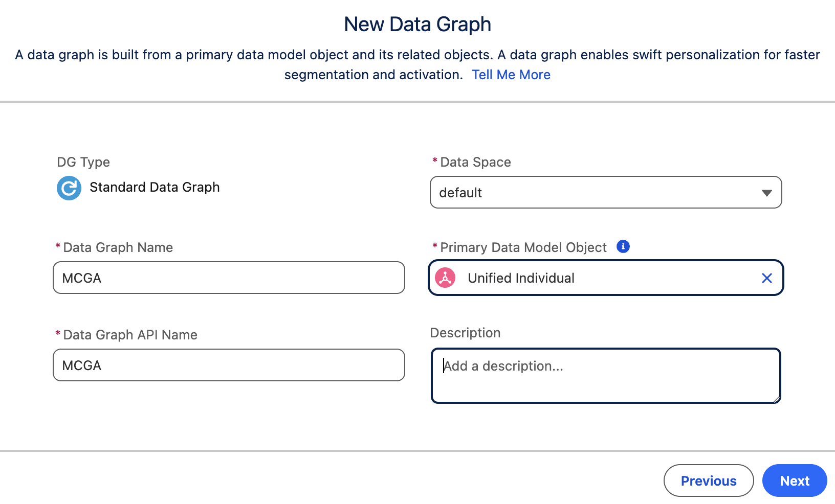Click into the Data Graph Name field

[229, 278]
